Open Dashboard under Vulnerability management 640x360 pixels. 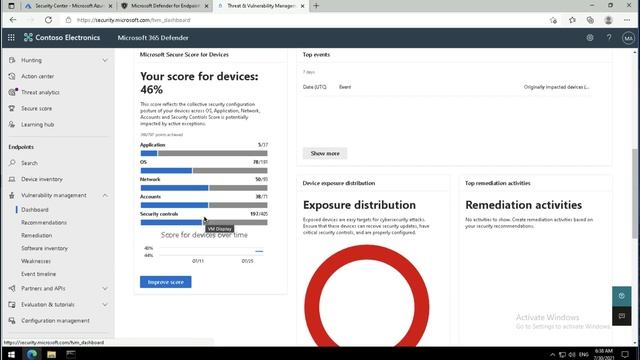point(35,209)
